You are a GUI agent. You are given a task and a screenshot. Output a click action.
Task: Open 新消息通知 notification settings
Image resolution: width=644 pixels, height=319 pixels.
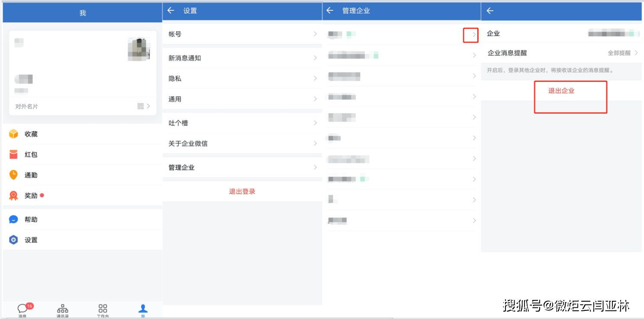pos(242,58)
